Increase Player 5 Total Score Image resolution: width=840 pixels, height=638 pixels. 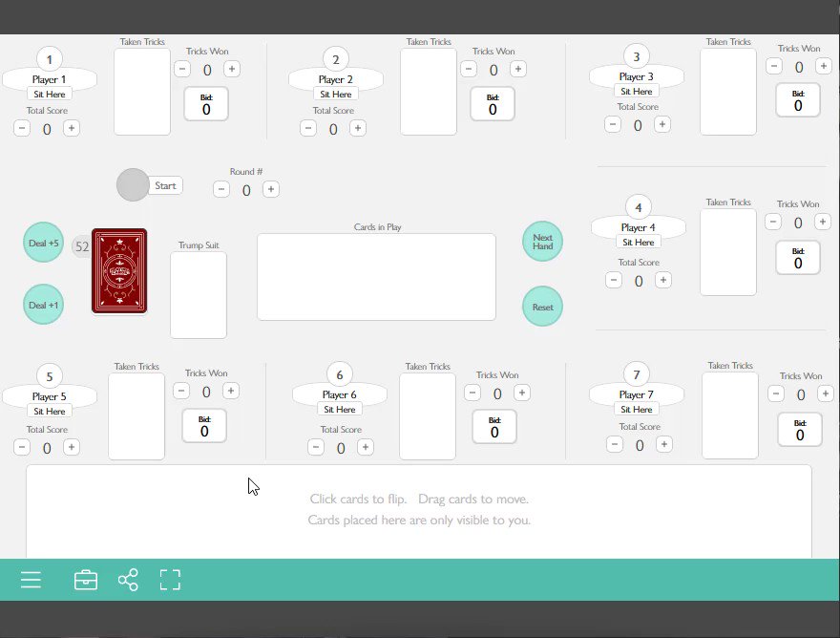72,447
